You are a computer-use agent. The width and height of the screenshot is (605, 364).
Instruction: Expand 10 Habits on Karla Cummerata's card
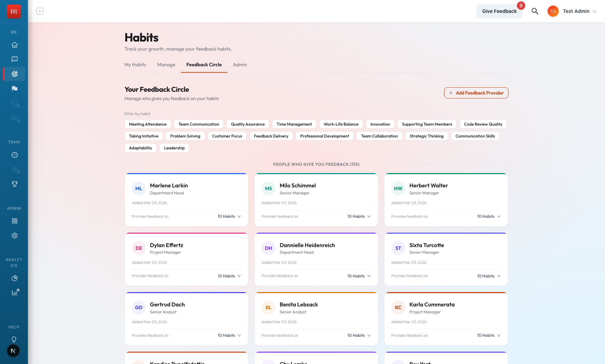488,335
